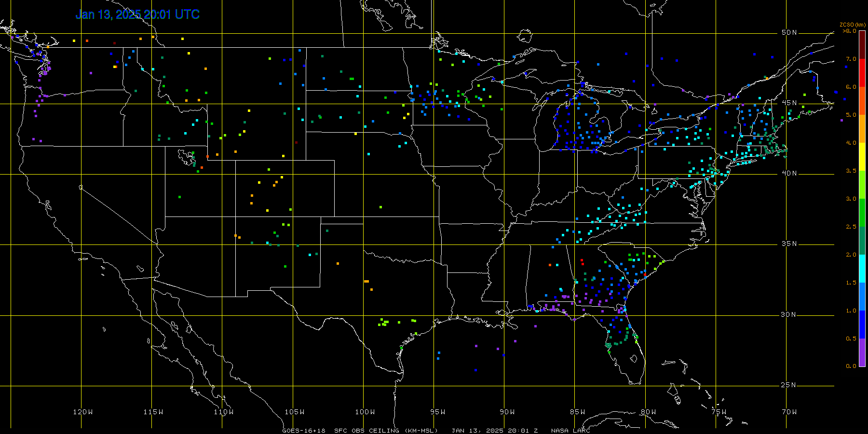Select the 2.5 legend value
868x434 pixels.
(851, 227)
